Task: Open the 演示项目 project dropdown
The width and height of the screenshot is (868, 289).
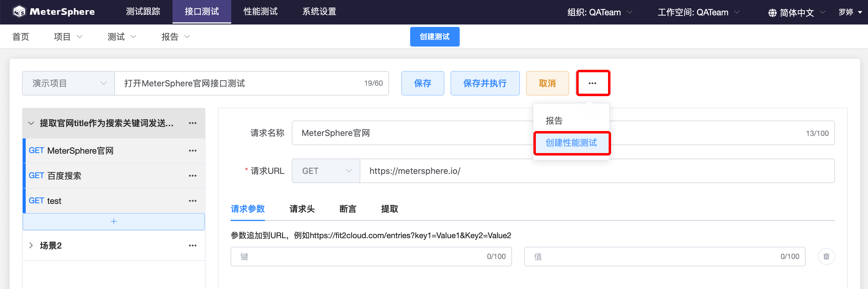Action: [69, 83]
